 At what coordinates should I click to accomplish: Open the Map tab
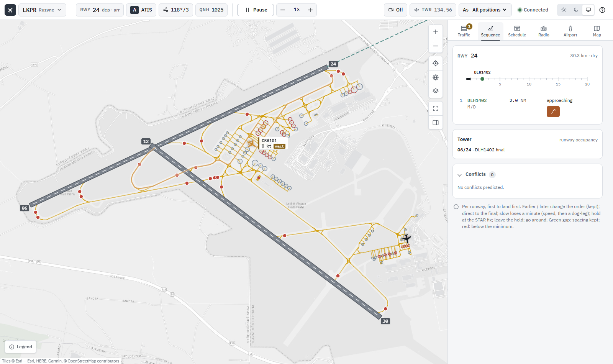click(x=597, y=31)
